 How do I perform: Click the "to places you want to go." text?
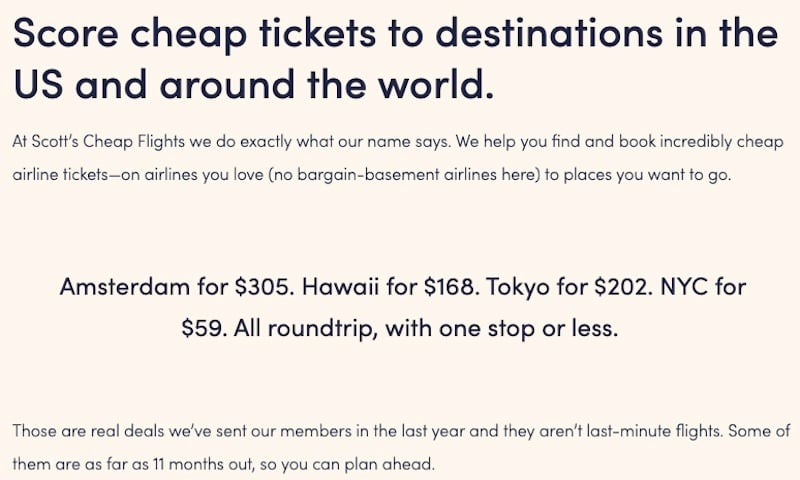[x=638, y=174]
